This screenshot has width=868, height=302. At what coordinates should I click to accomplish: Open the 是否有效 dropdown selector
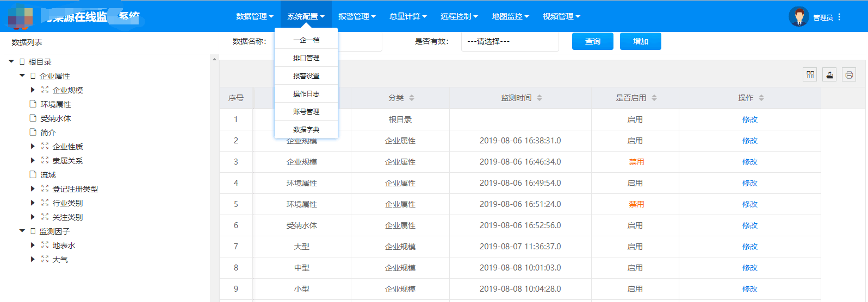pos(510,41)
